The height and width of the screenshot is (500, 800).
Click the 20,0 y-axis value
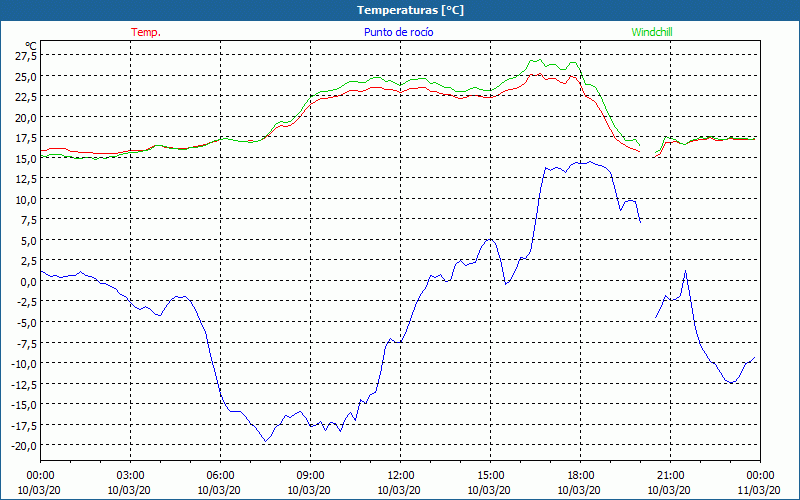point(26,117)
